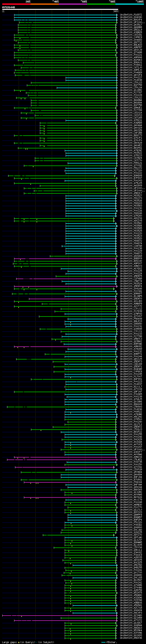Select hit label UniRef100_A1YQX2

(x=131, y=268)
